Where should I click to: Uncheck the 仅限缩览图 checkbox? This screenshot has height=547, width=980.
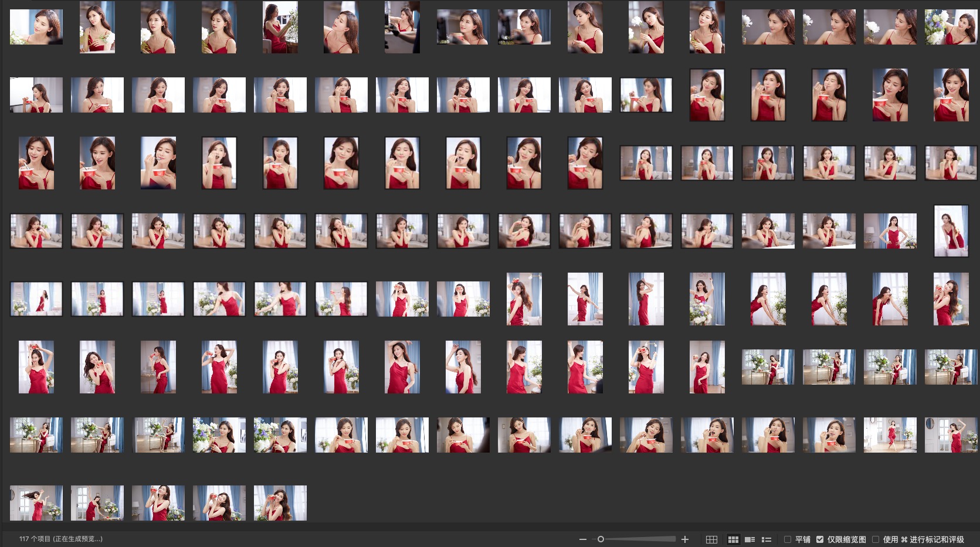(x=820, y=539)
